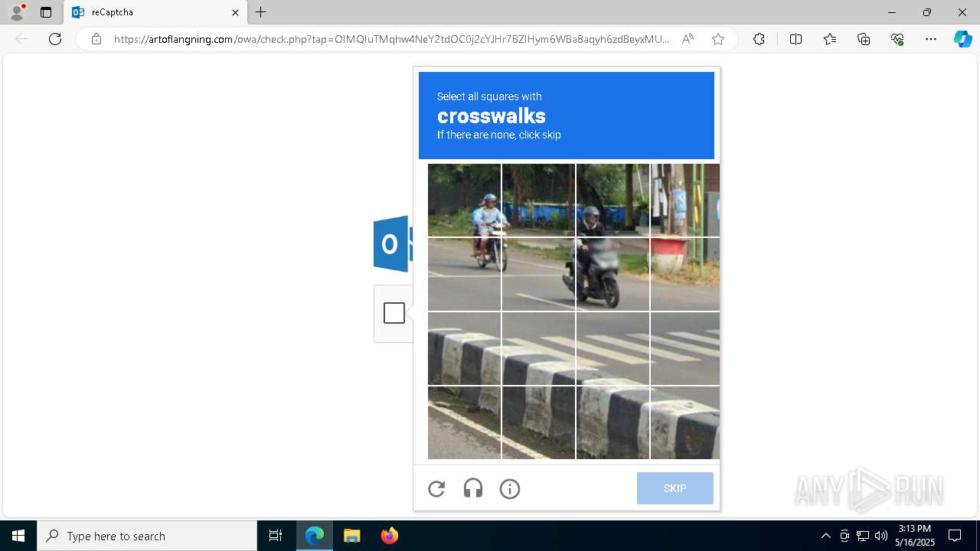Screen dimensions: 980x551
Task: Restore down the browser window
Action: pos(927,12)
